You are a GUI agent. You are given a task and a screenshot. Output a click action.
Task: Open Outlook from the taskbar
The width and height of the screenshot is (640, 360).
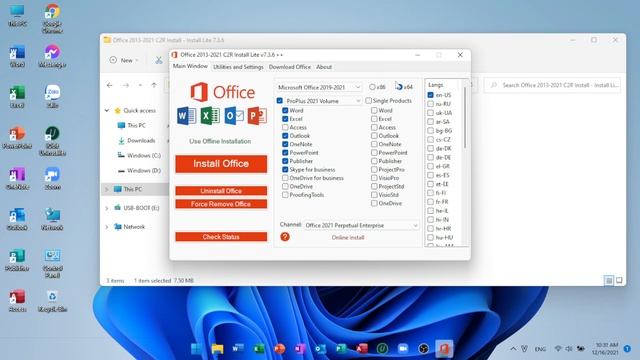[320, 349]
